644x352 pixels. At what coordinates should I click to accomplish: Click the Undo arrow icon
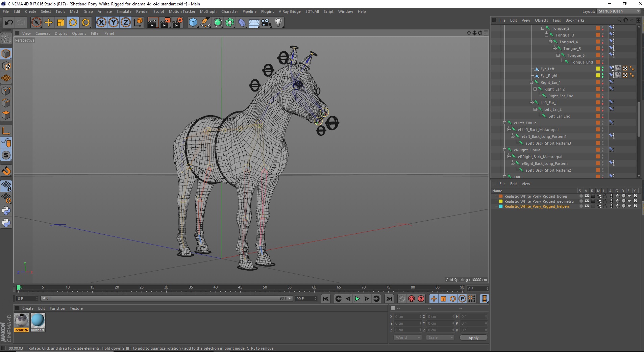tap(9, 23)
